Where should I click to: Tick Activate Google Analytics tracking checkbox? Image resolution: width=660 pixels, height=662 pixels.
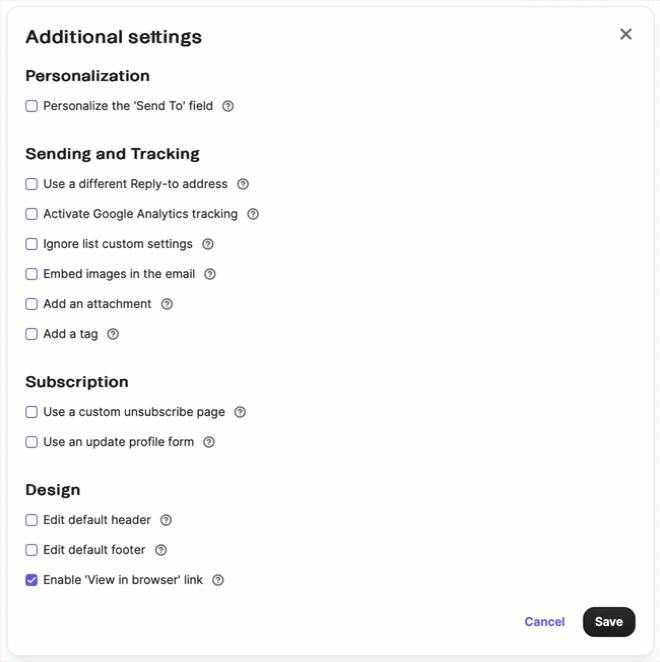(x=32, y=214)
